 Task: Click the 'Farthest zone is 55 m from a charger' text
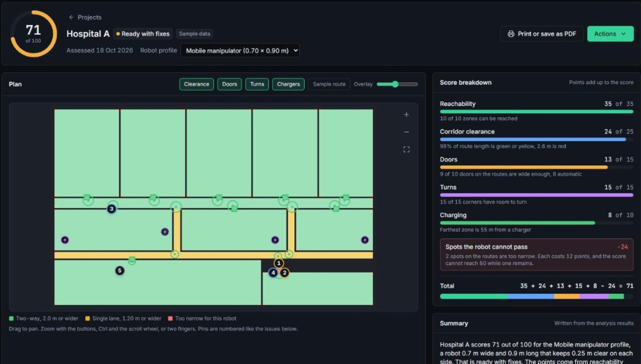point(485,230)
